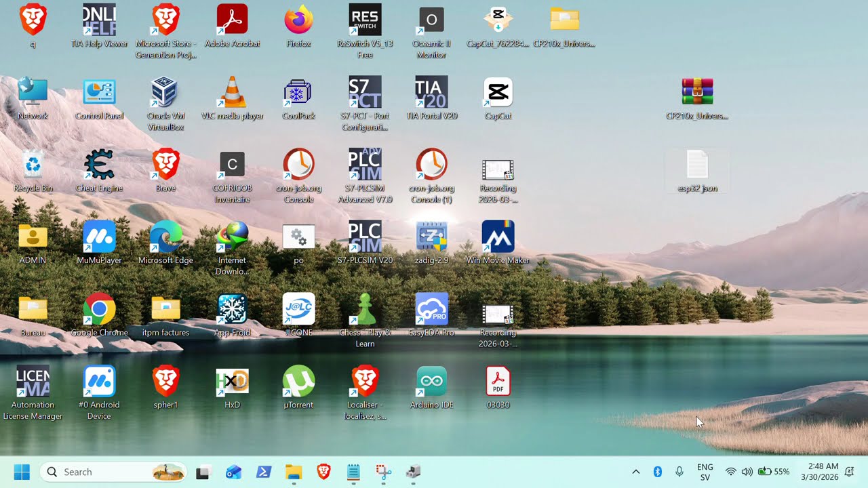This screenshot has width=868, height=488.
Task: Open the Windows Start menu
Action: [x=22, y=472]
